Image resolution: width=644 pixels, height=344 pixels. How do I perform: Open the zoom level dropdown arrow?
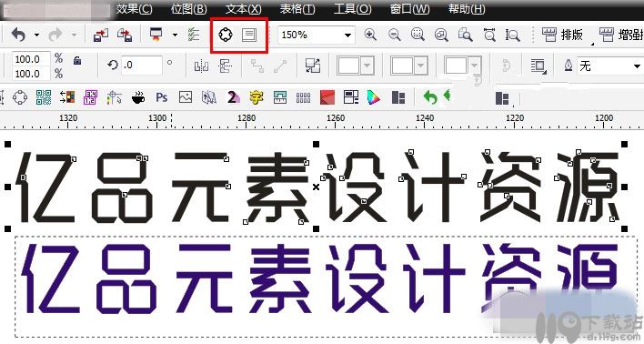(x=347, y=35)
